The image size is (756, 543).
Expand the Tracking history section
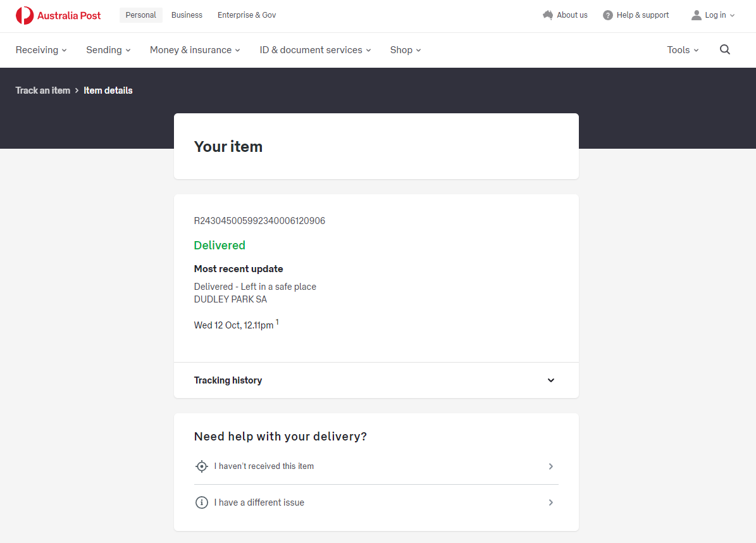tap(550, 380)
